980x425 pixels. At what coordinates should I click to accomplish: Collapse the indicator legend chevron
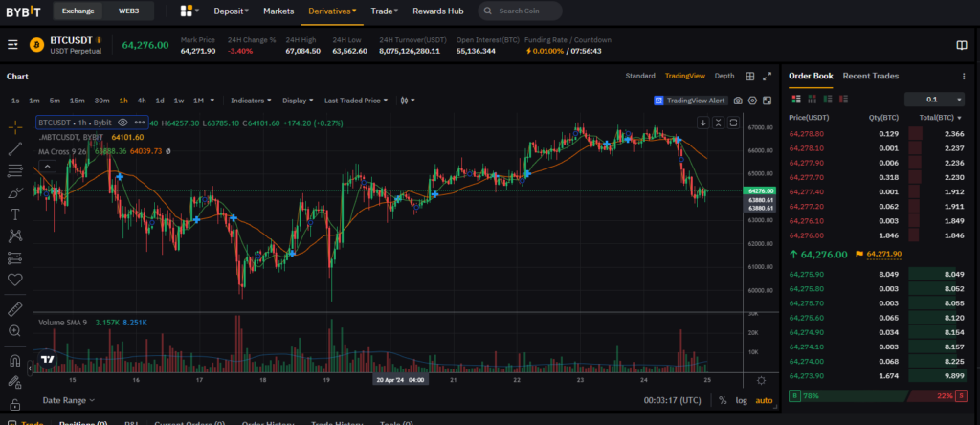tap(48, 166)
